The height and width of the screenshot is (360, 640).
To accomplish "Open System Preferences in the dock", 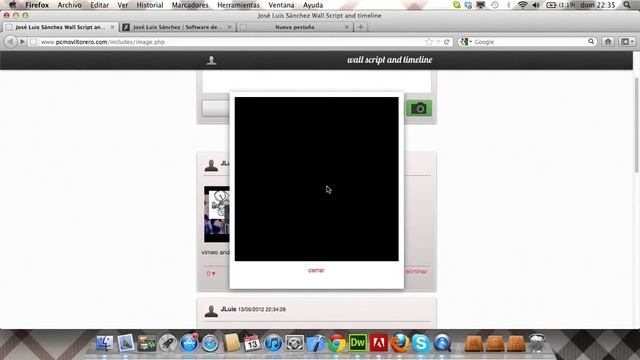I will pyautogui.click(x=294, y=343).
